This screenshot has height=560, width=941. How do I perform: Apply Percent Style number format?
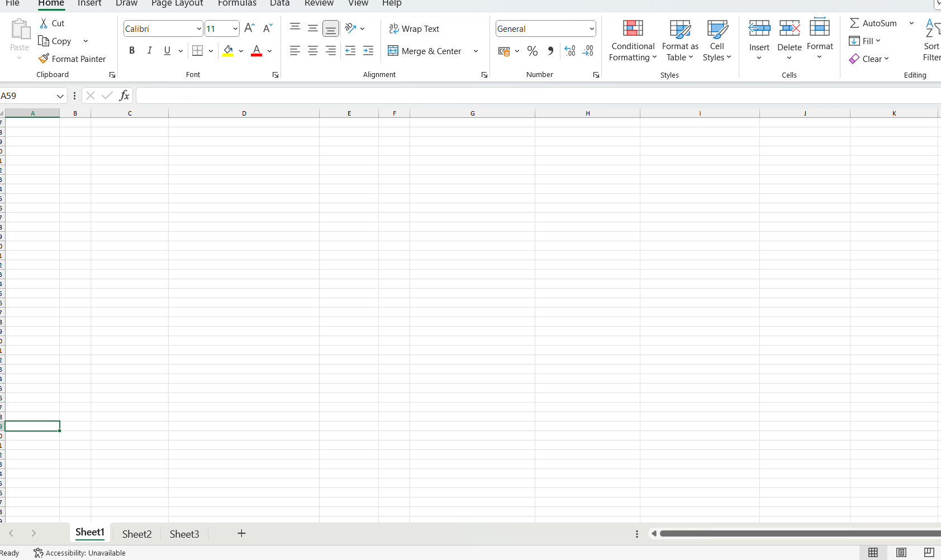coord(533,51)
